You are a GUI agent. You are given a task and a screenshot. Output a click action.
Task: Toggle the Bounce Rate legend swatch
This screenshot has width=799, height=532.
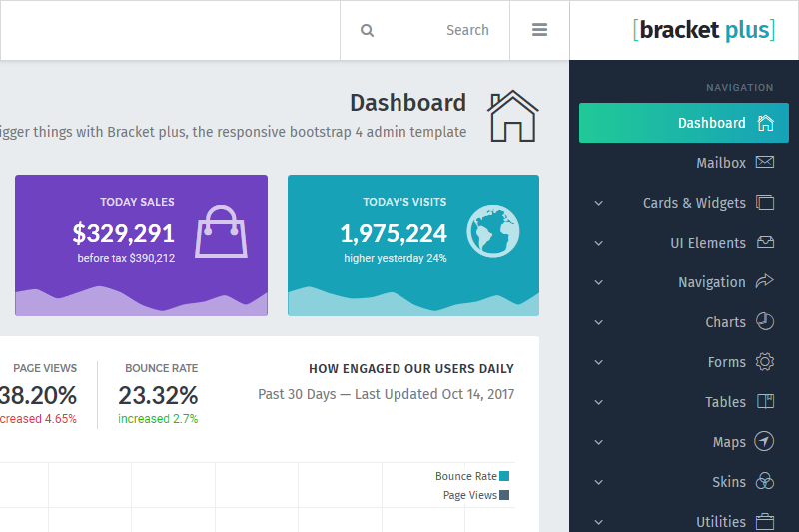pyautogui.click(x=504, y=477)
